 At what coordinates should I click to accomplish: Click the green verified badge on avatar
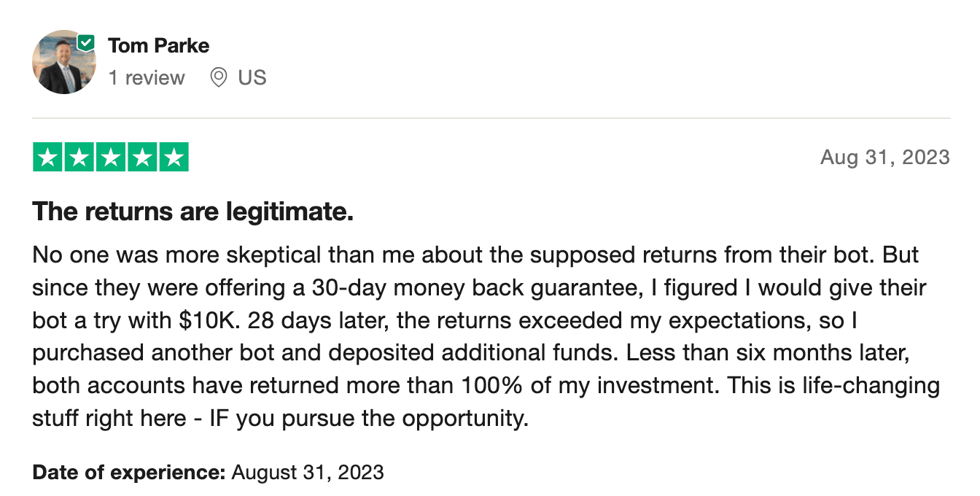[86, 43]
